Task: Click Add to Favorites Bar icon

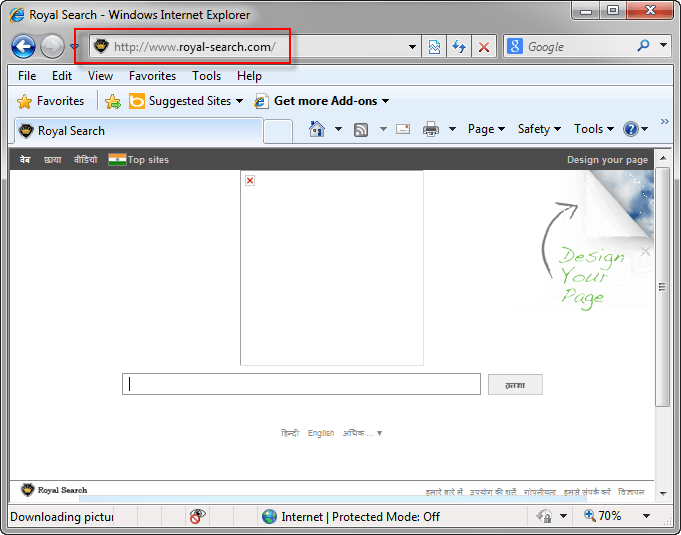Action: click(x=113, y=102)
